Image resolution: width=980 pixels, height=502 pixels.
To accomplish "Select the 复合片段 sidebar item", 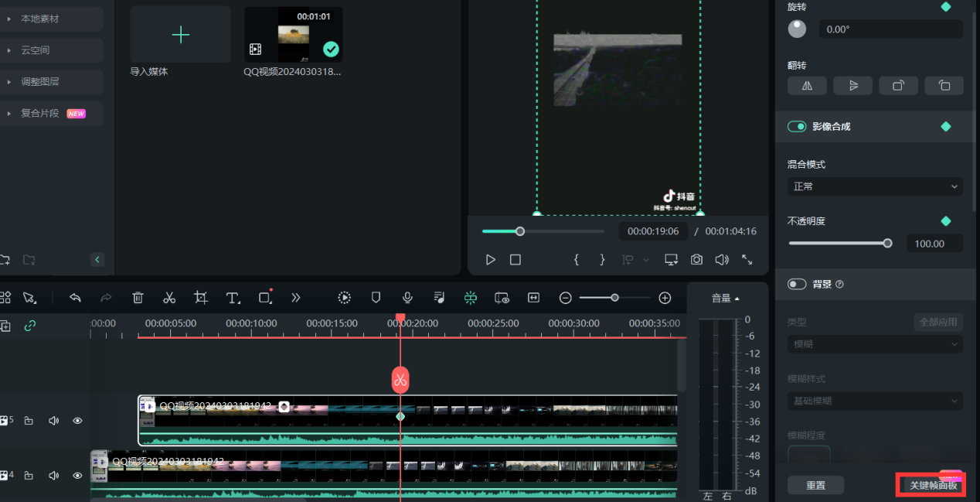I will coord(40,113).
